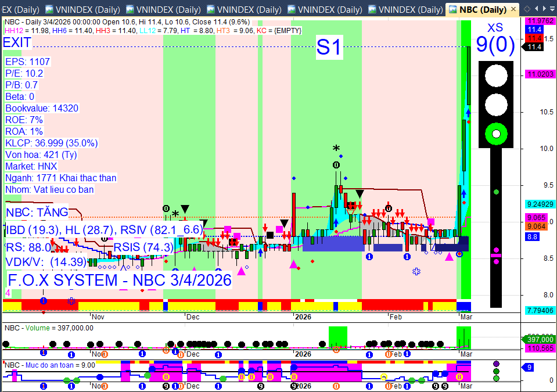The image size is (557, 392).
Task: Click black down triangle beside January peak
Action: click(x=360, y=194)
